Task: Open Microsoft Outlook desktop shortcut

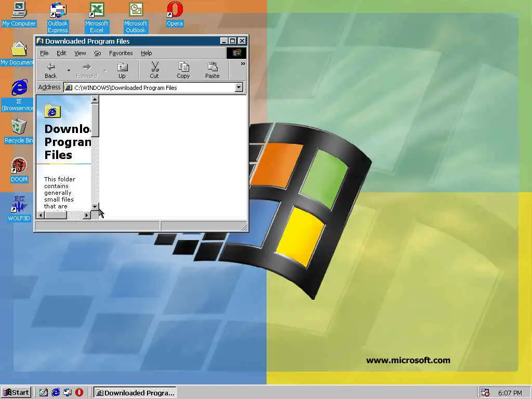Action: click(136, 18)
